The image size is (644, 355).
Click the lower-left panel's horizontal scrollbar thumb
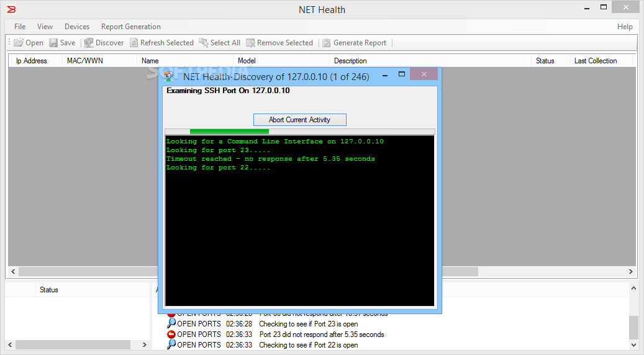[73, 344]
